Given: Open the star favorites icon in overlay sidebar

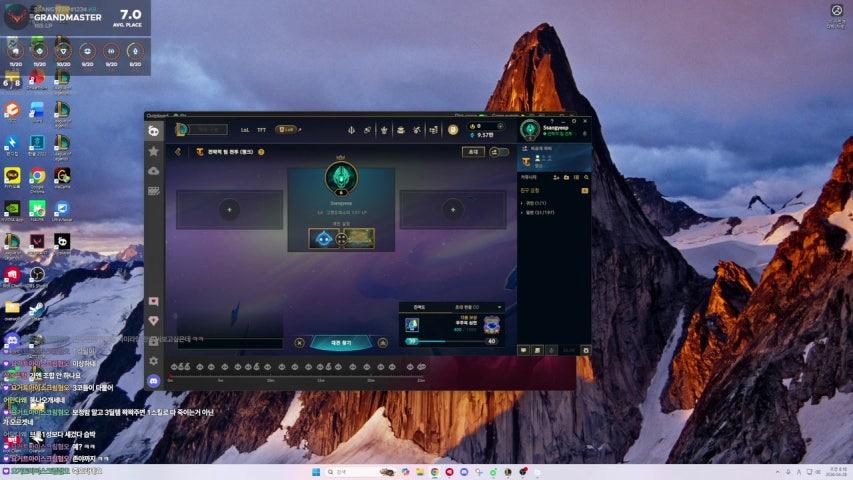Looking at the screenshot, I should 153,151.
